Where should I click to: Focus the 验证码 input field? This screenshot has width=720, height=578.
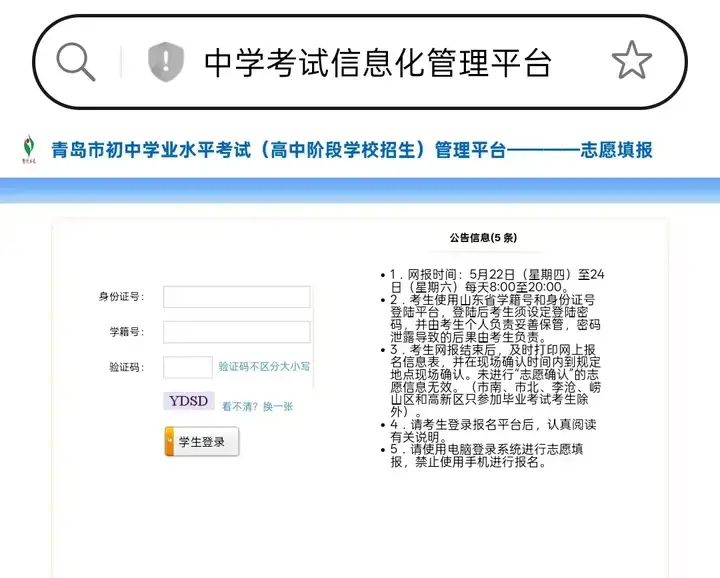(x=188, y=367)
